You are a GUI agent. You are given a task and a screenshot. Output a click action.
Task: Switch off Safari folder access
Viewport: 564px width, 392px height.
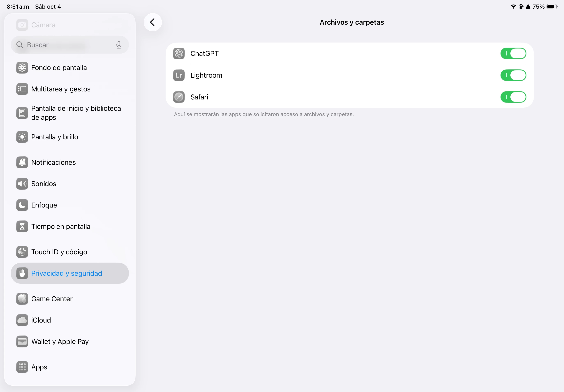tap(513, 97)
